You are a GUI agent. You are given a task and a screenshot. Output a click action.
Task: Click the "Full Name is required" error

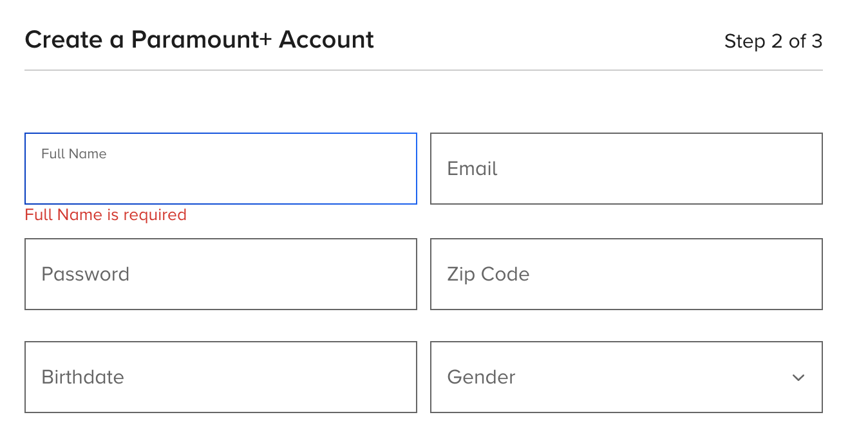[x=106, y=215]
